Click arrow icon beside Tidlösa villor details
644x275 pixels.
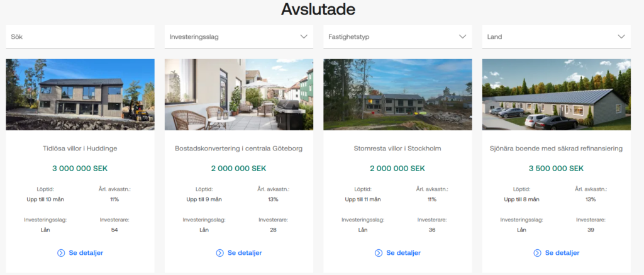pos(61,253)
